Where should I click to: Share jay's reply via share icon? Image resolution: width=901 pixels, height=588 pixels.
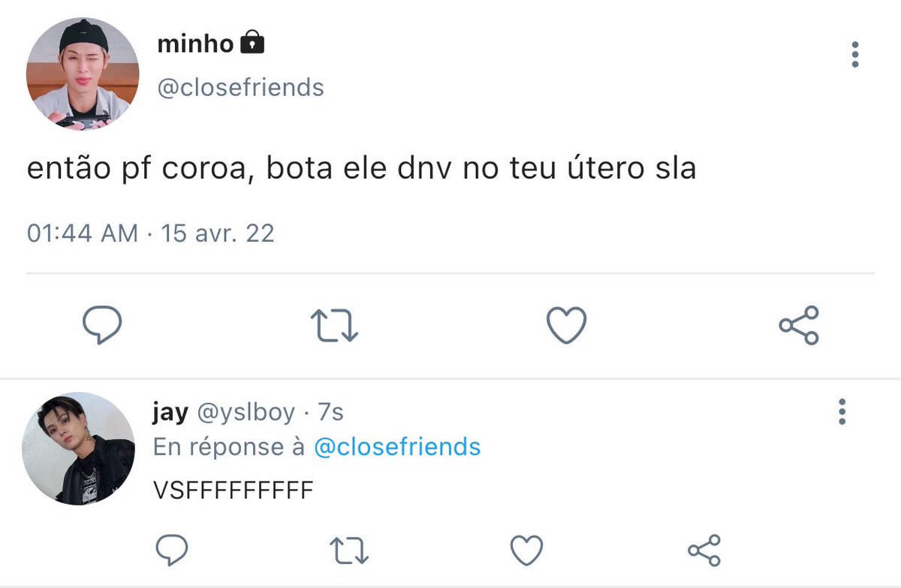click(x=704, y=550)
